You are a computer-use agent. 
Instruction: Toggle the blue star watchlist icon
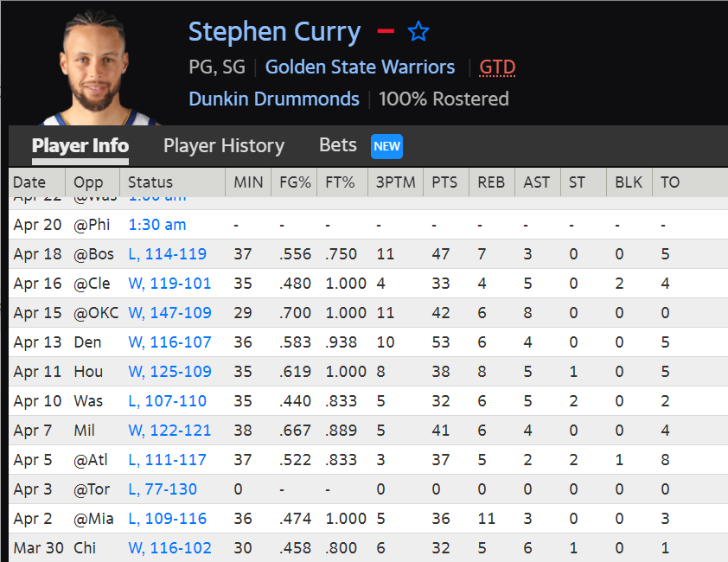418,32
